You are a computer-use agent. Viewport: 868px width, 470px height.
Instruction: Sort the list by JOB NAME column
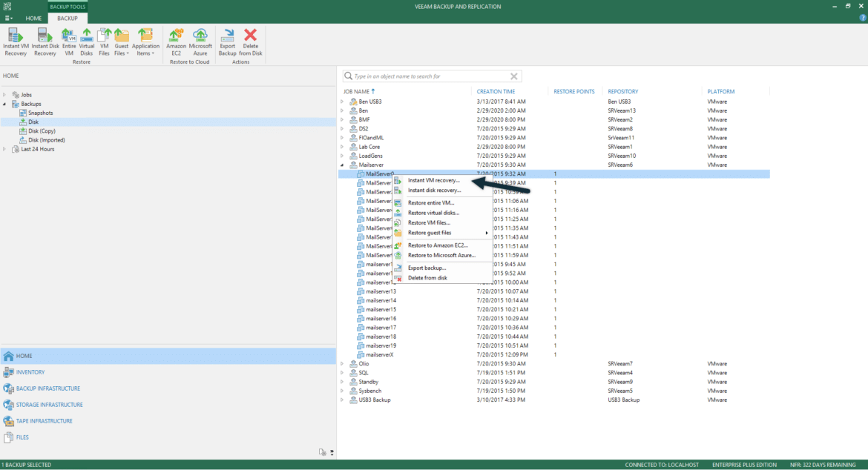click(x=359, y=92)
